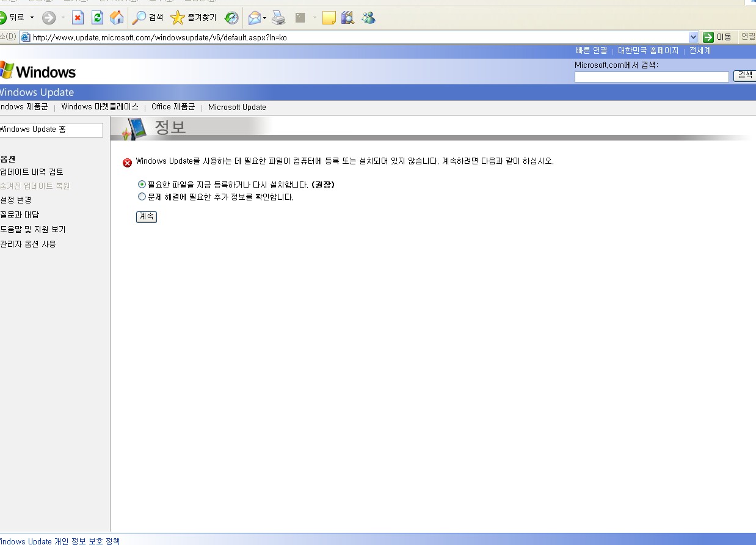Click the 옵션 heading in the sidebar
The width and height of the screenshot is (756, 545).
pos(8,159)
